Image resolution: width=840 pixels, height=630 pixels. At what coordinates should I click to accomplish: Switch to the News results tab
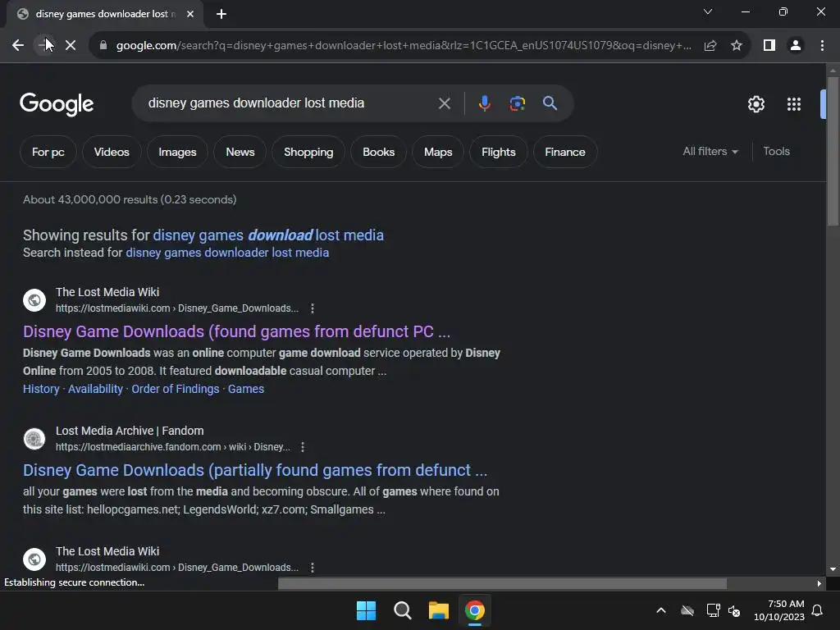point(240,152)
